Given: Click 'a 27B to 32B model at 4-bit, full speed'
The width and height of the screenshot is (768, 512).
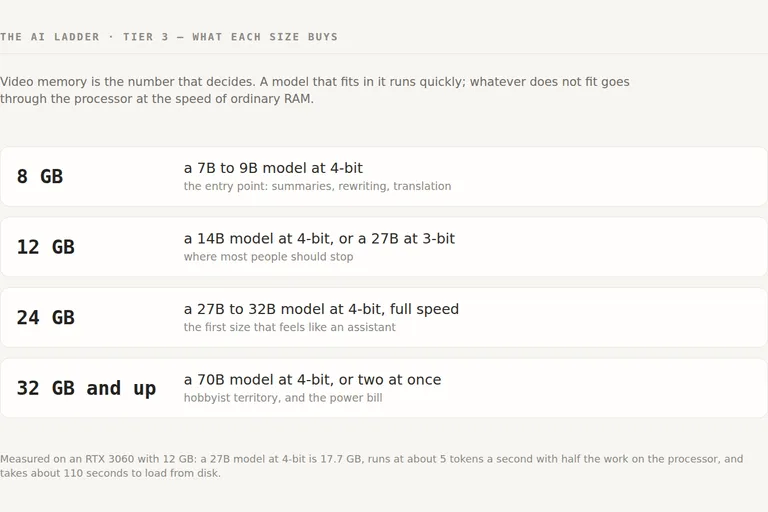Looking at the screenshot, I should [321, 309].
